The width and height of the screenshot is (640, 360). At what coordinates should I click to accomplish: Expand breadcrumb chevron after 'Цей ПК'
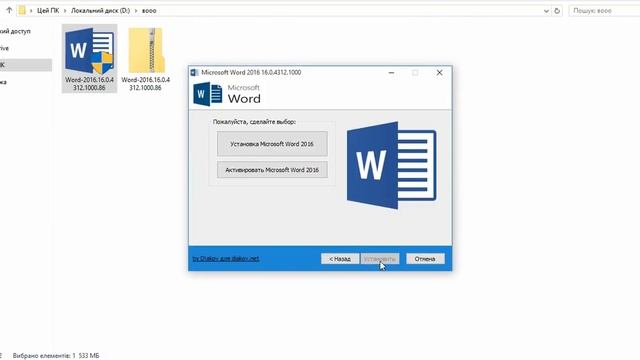pos(65,11)
